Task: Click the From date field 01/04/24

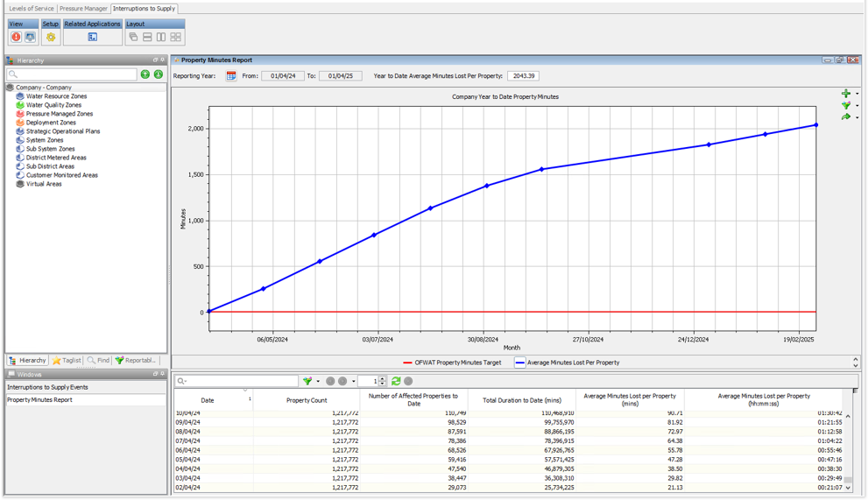Action: (x=283, y=76)
